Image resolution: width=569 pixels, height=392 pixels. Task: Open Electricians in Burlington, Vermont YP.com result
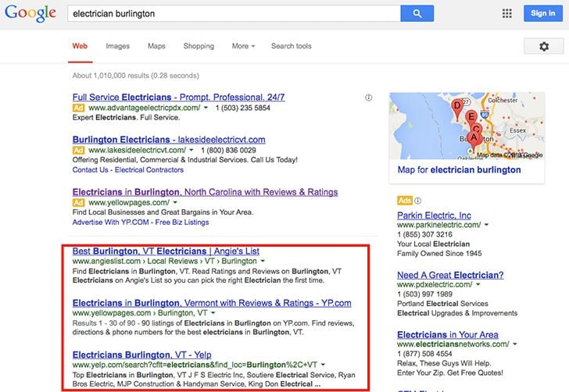pos(212,303)
